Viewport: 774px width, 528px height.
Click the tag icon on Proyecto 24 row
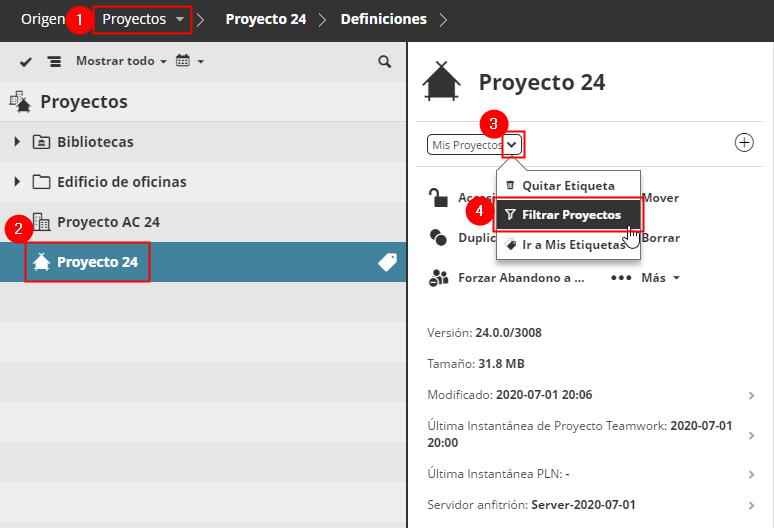[x=387, y=262]
